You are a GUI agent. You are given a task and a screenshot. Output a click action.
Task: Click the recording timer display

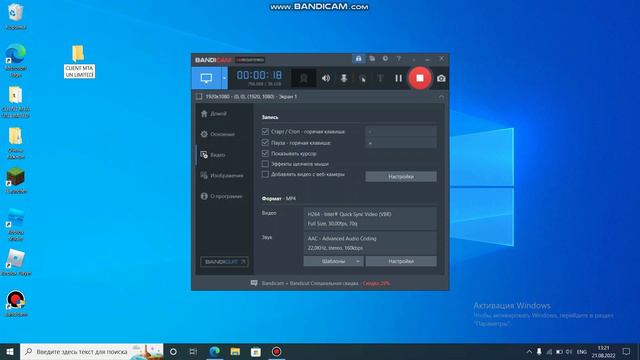[259, 76]
